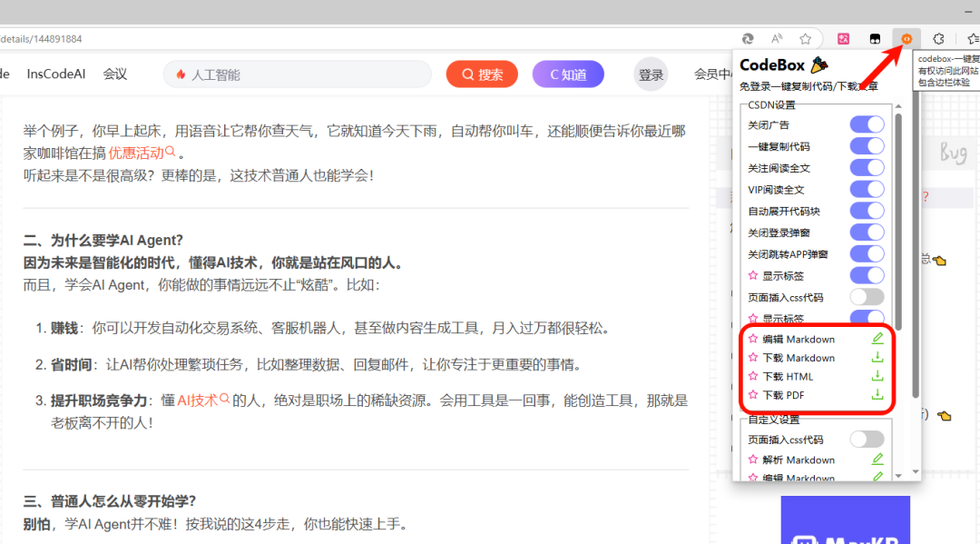The width and height of the screenshot is (980, 544).
Task: Click the download icon for 下载 HTML
Action: pos(877,376)
